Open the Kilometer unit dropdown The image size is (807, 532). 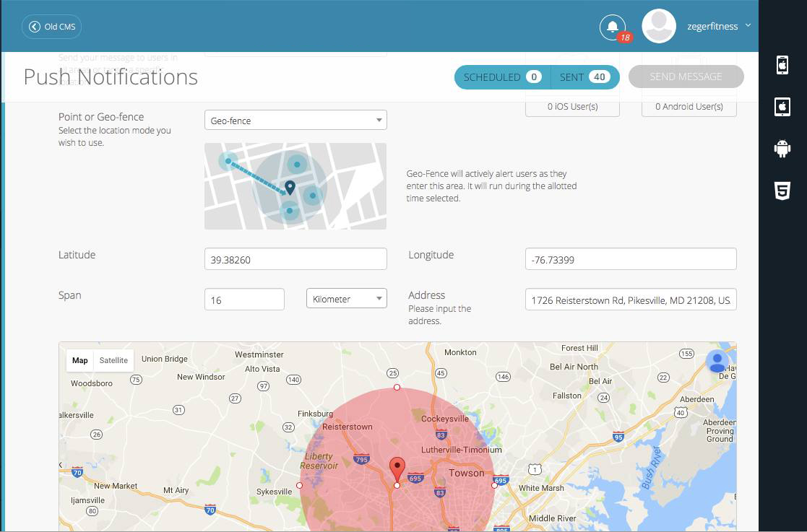tap(346, 299)
